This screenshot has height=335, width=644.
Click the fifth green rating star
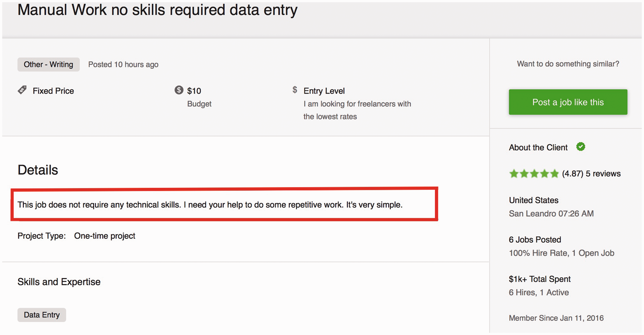point(554,174)
